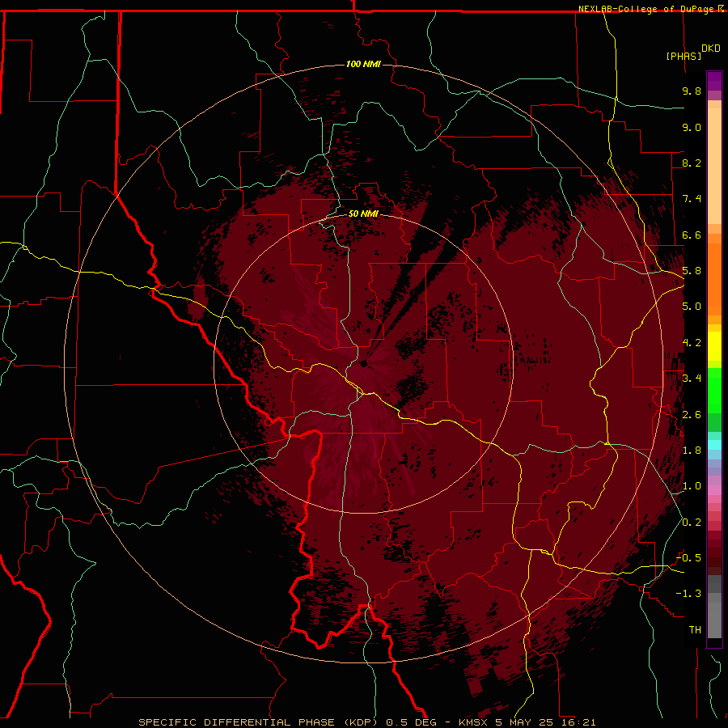
Task: Select the 9.8 value on the color scale
Action: click(x=692, y=91)
